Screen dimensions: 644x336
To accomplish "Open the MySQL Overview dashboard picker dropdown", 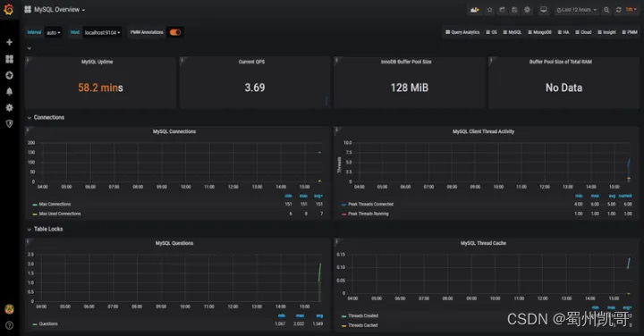I will [60, 10].
